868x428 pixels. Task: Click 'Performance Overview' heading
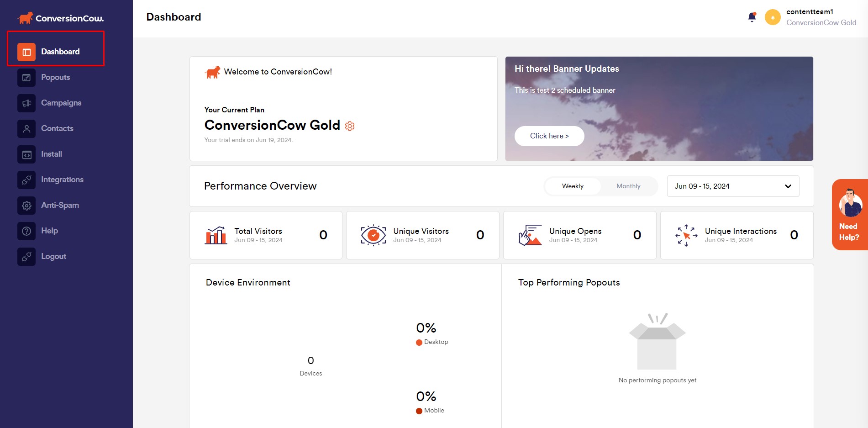pyautogui.click(x=260, y=186)
